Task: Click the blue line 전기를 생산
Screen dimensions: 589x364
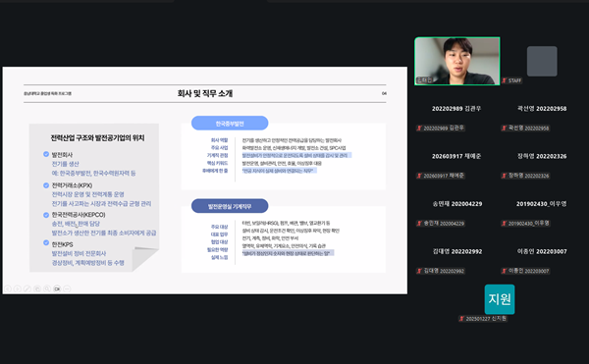Action: tap(66, 164)
